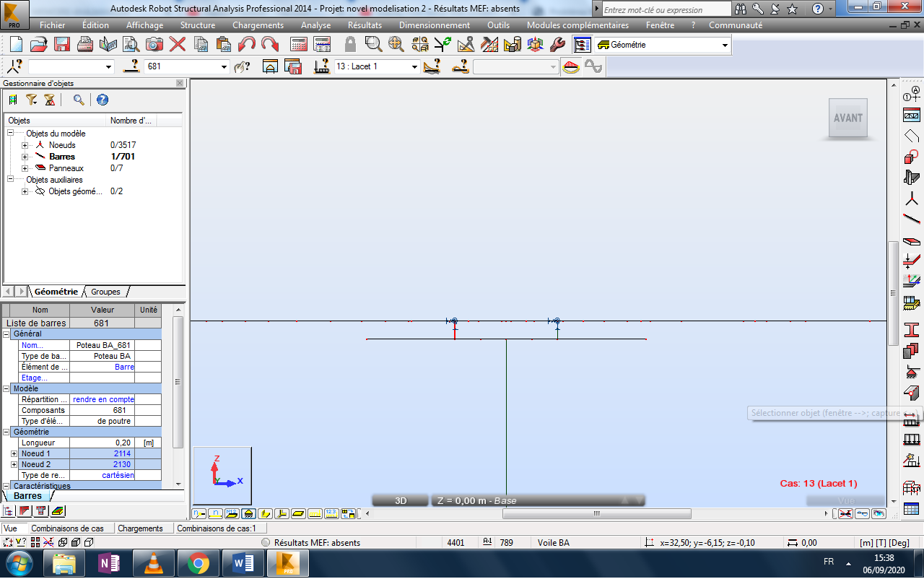The width and height of the screenshot is (924, 579).
Task: Expand the Barres tree node
Action: click(25, 157)
